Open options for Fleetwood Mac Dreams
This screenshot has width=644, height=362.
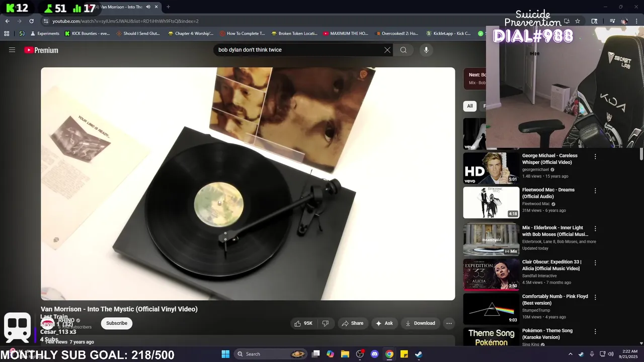(x=595, y=191)
